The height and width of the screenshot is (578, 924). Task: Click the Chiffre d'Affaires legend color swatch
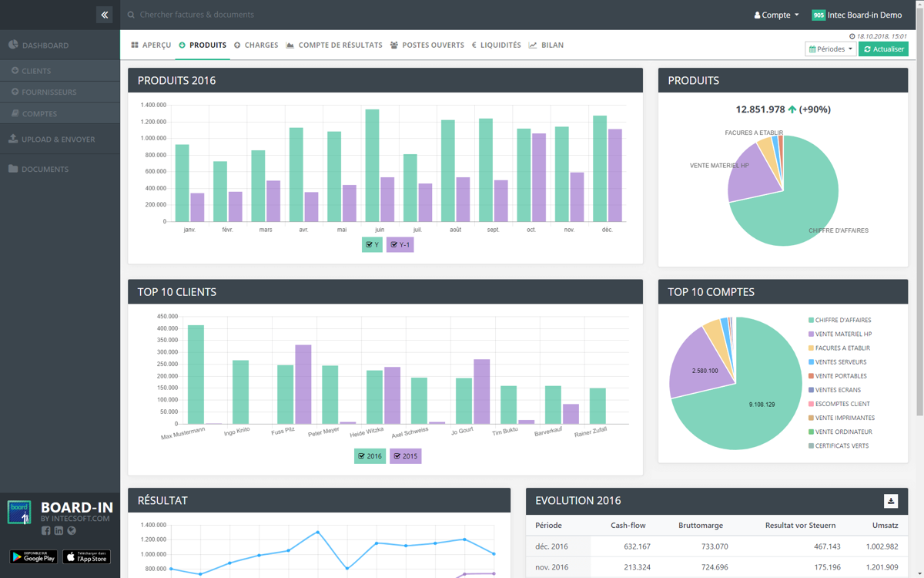(x=811, y=320)
